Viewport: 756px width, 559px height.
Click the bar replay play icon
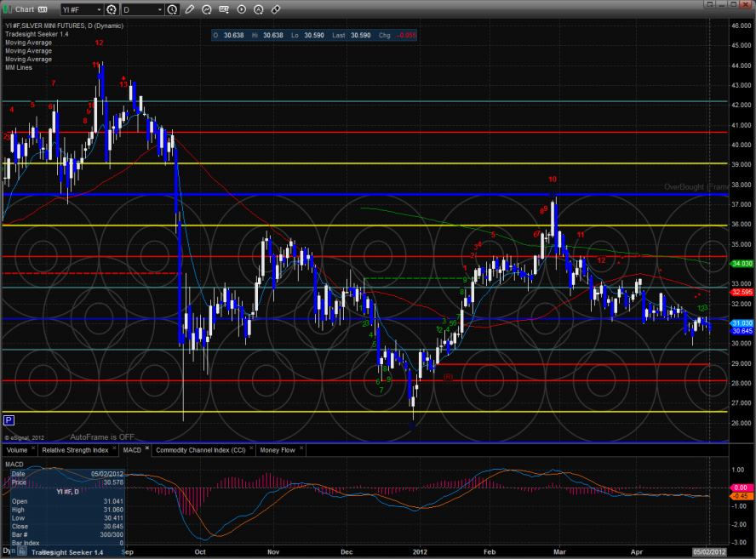point(241,10)
